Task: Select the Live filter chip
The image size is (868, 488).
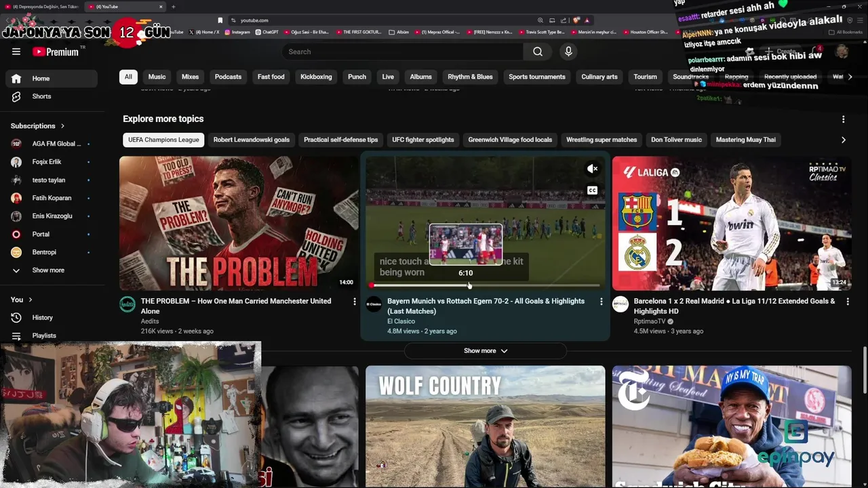Action: (388, 77)
